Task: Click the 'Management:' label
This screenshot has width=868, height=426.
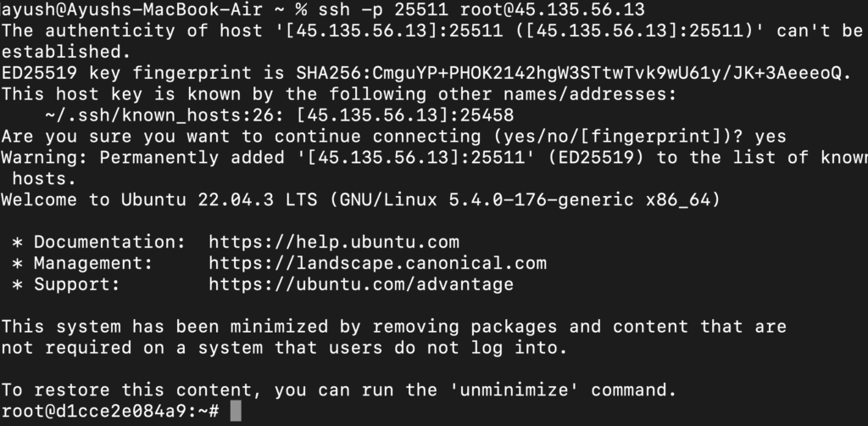Action: [93, 264]
